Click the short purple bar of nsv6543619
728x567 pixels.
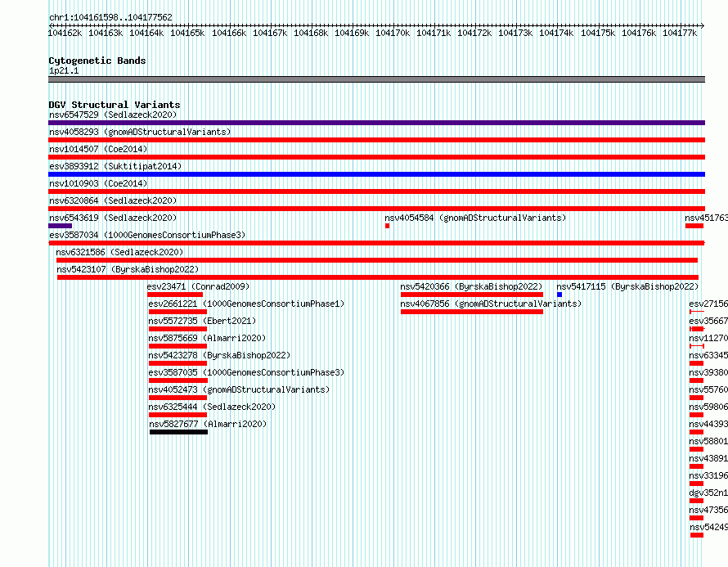coord(60,226)
